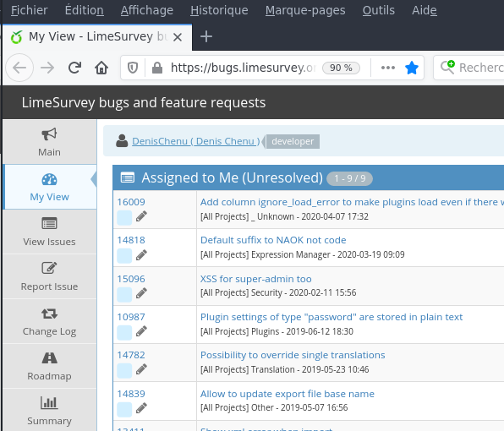The width and height of the screenshot is (504, 431).
Task: Open 'XSS for super-admin too' issue
Action: tap(256, 279)
